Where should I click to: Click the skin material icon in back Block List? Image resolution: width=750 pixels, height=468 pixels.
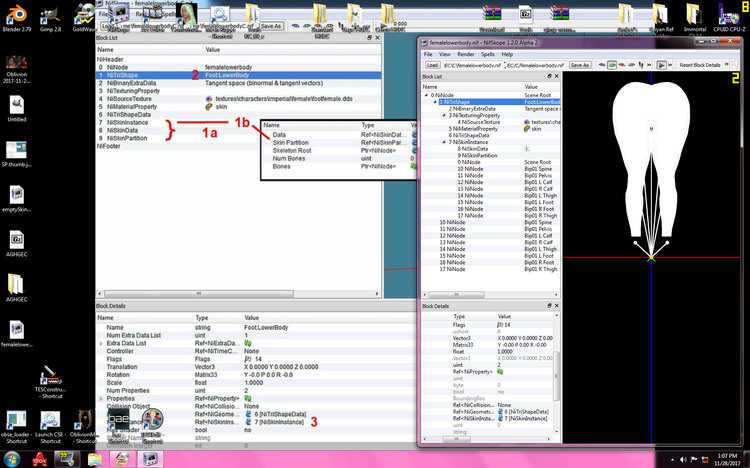tap(209, 107)
